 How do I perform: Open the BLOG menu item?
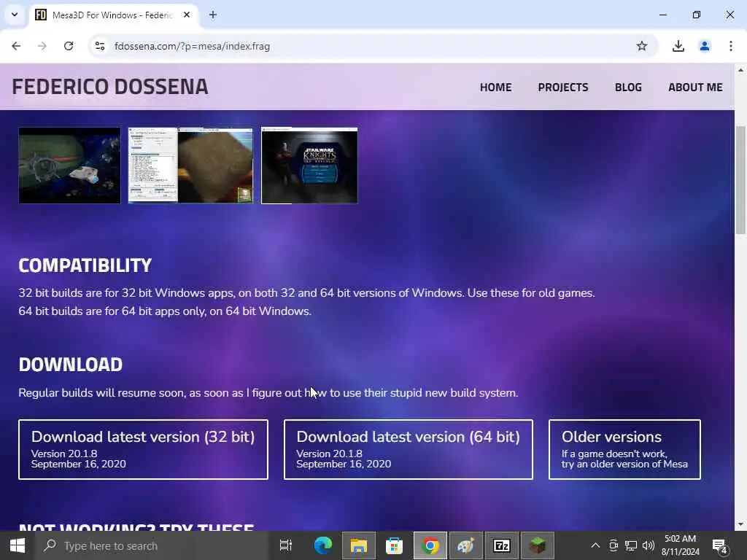click(x=628, y=87)
